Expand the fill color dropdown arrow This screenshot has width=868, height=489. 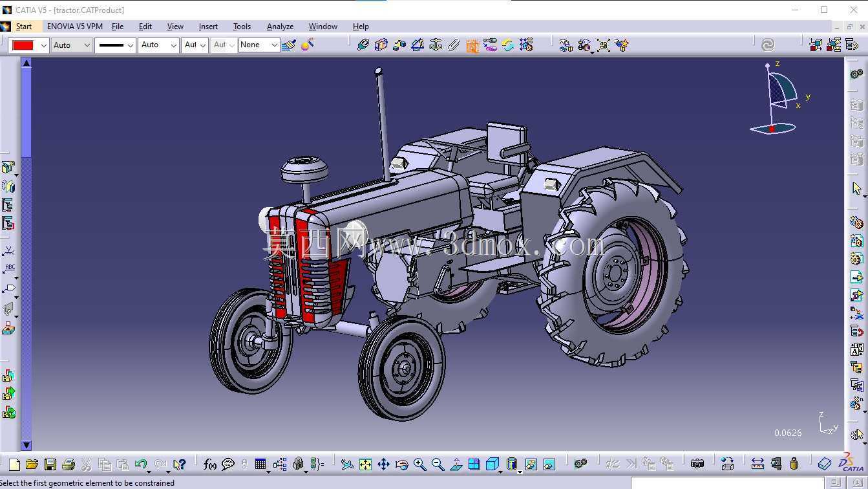pyautogui.click(x=43, y=45)
